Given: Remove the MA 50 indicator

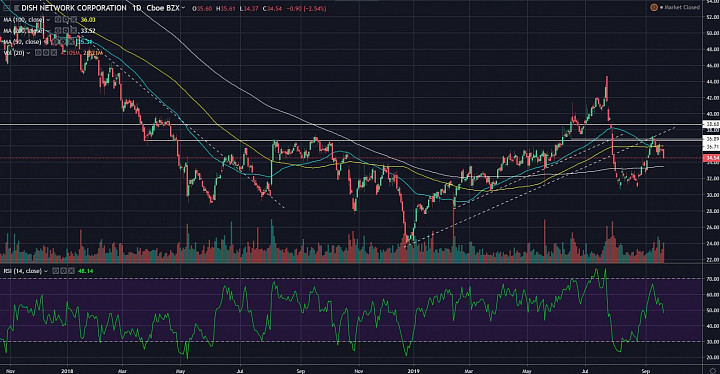Looking at the screenshot, I should tap(71, 41).
